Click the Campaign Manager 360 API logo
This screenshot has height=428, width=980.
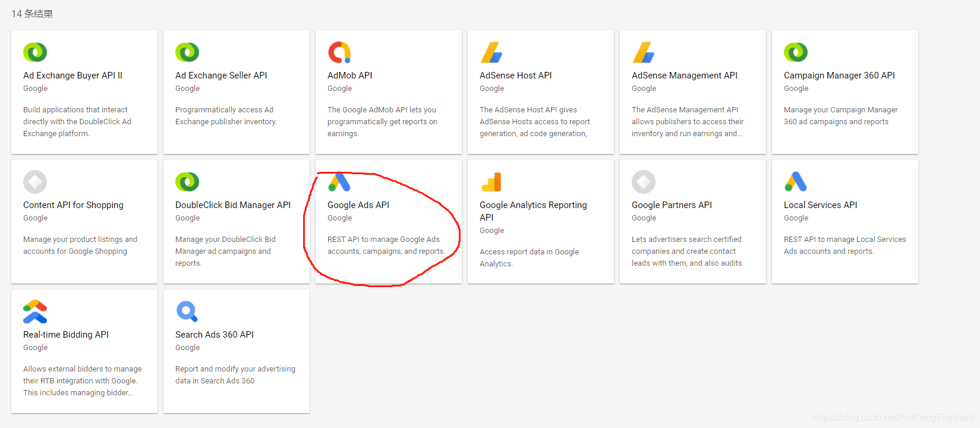[796, 52]
